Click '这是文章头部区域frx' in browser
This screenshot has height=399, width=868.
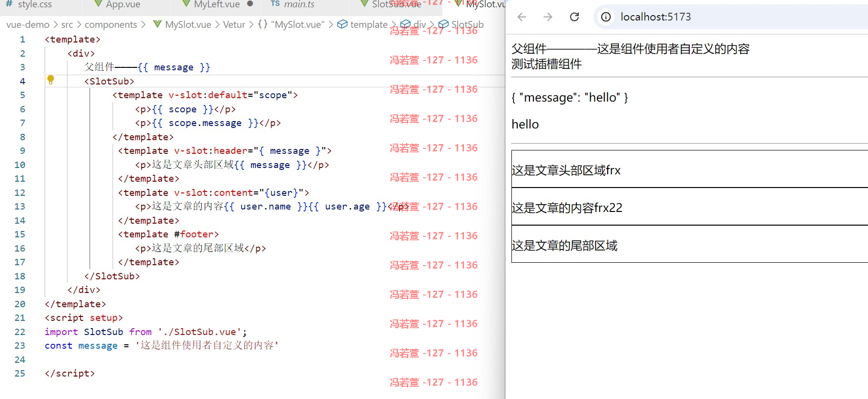(566, 170)
